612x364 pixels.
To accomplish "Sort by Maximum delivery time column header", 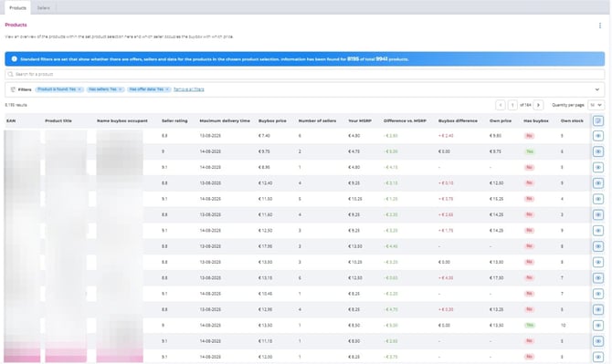I will [225, 120].
